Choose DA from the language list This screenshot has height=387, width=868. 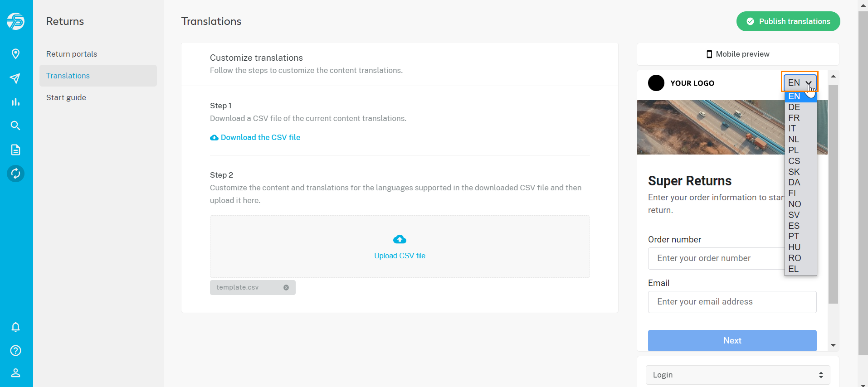pyautogui.click(x=801, y=183)
